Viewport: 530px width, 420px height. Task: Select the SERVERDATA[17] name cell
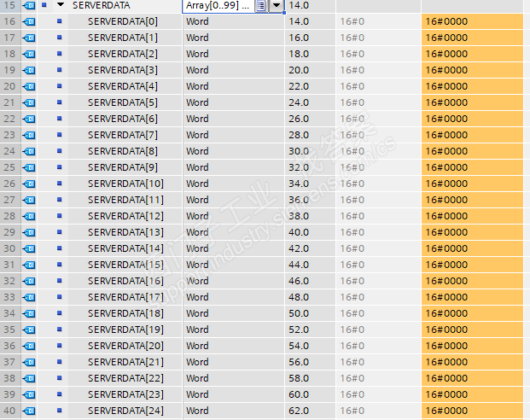click(x=125, y=298)
